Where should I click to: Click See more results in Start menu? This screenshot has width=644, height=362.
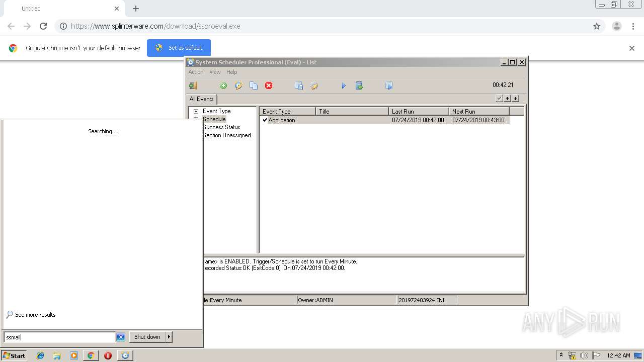(x=35, y=315)
